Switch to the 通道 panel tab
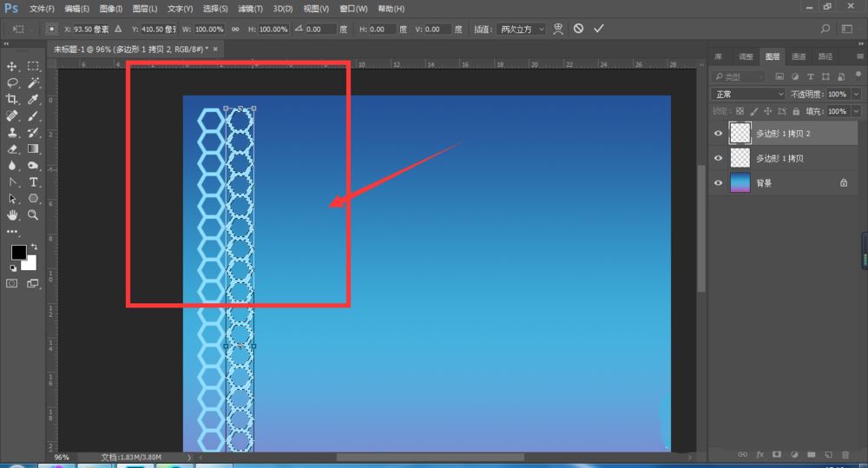The width and height of the screenshot is (868, 468). 799,56
